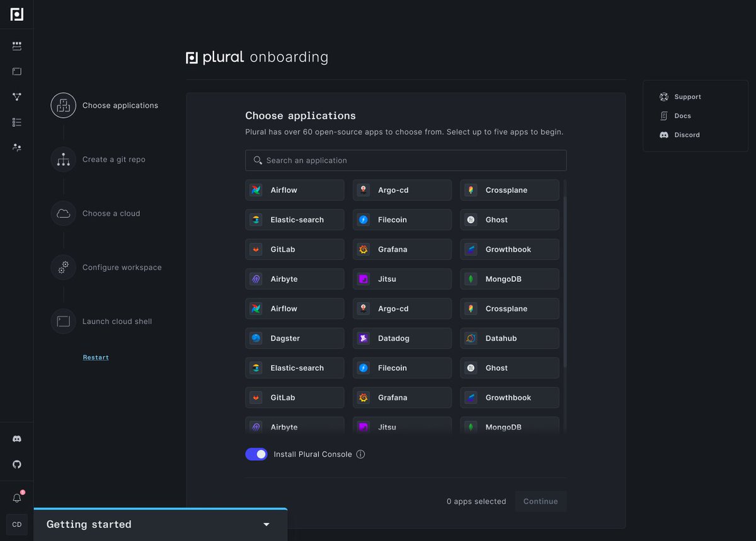The image size is (756, 541).
Task: Click the Datadog label text
Action: [x=394, y=339]
